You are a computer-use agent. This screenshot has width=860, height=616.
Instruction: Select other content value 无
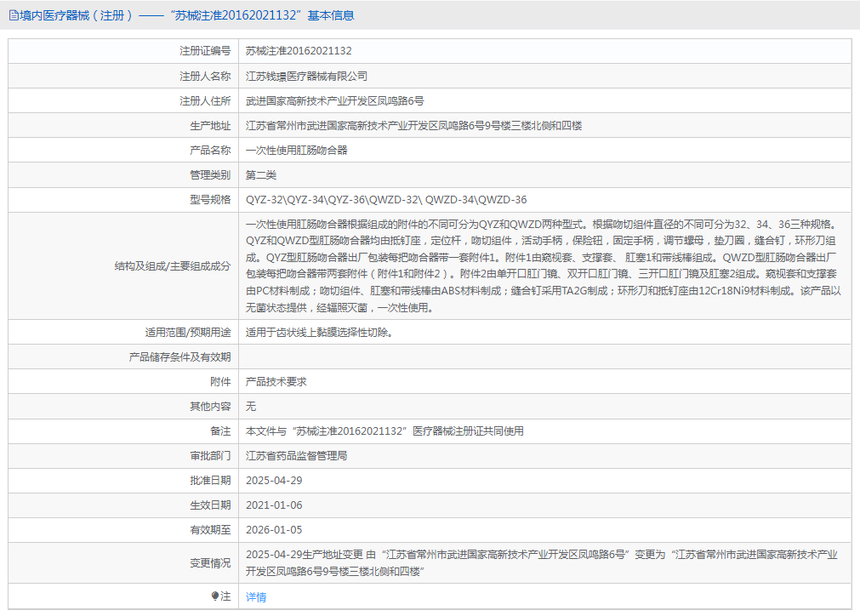tap(251, 407)
